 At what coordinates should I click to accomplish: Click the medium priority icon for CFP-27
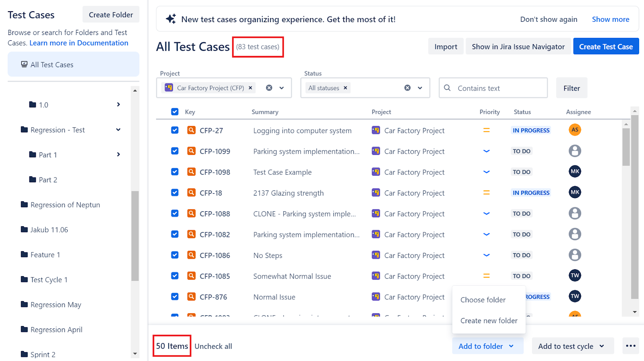486,130
